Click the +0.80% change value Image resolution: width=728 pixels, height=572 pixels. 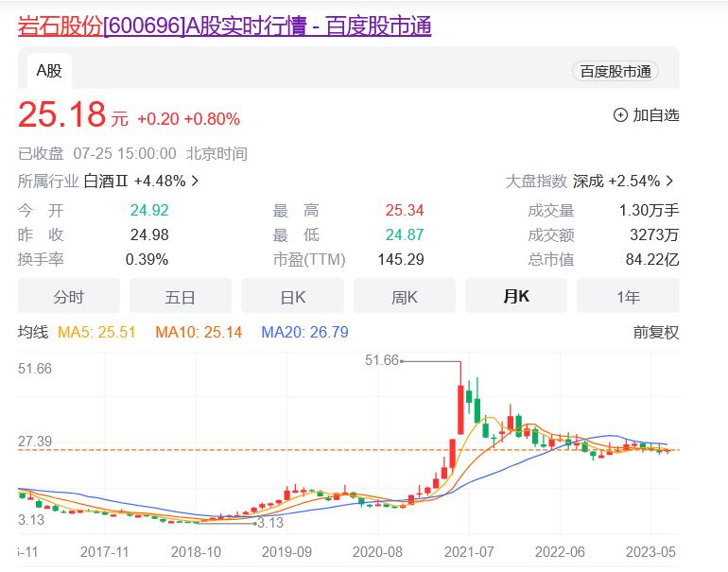[x=212, y=119]
